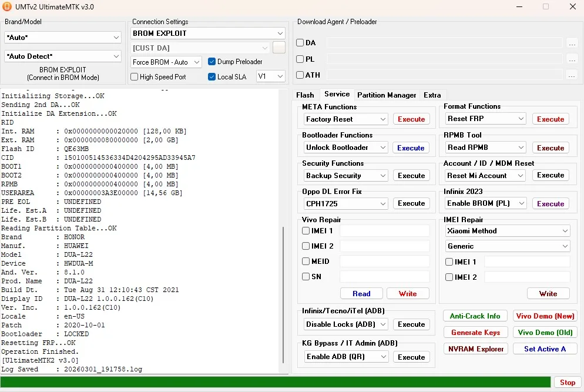This screenshot has width=584, height=392.
Task: Click Vivo Demo (New) button
Action: [545, 316]
